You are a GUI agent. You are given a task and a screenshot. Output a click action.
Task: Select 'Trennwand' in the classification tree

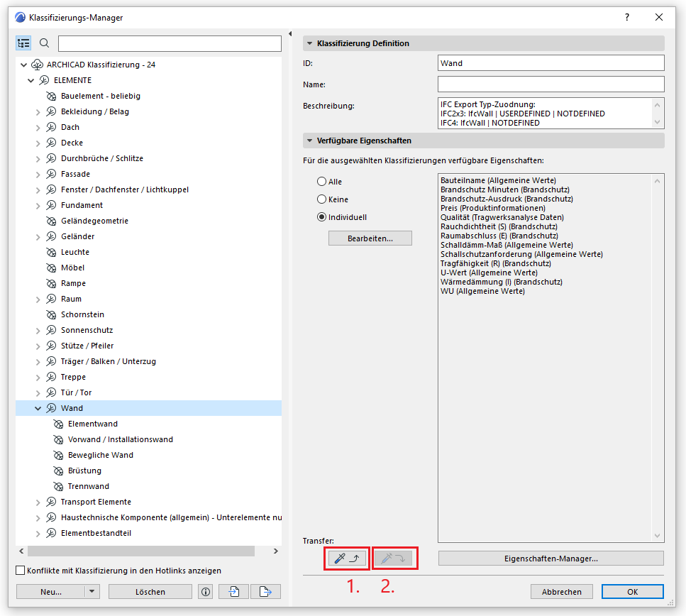[88, 486]
